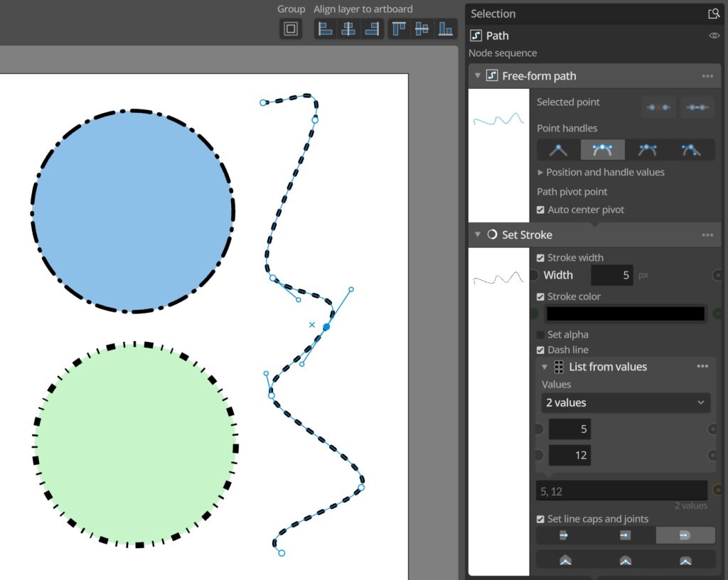This screenshot has height=580, width=728.
Task: Select the sharp corner point handle type
Action: click(x=558, y=150)
